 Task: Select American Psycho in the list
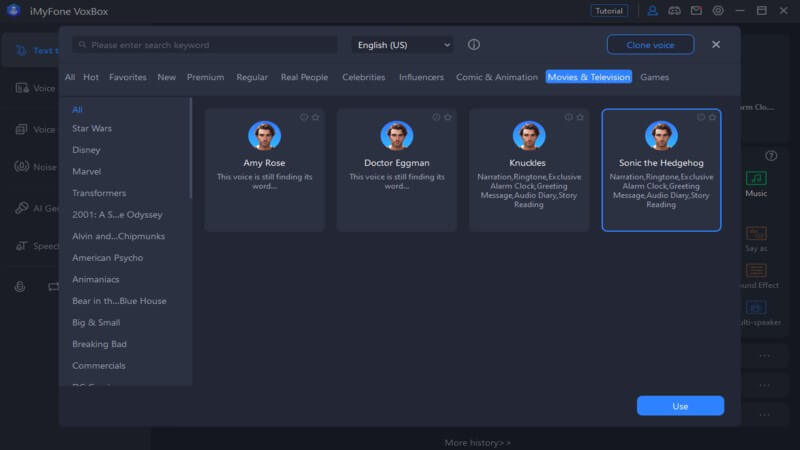pos(108,258)
